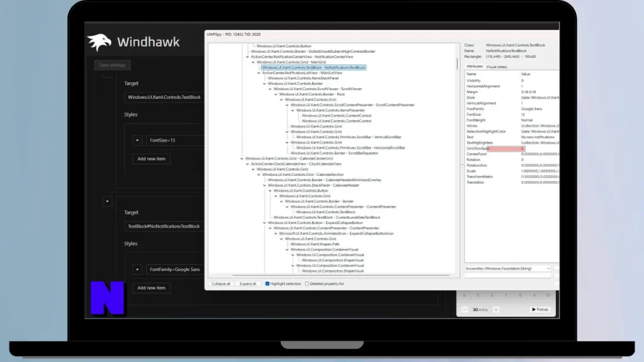Collapse the Grid - MainGrid node arrow
Screen dimensions: 644x362
click(x=253, y=62)
